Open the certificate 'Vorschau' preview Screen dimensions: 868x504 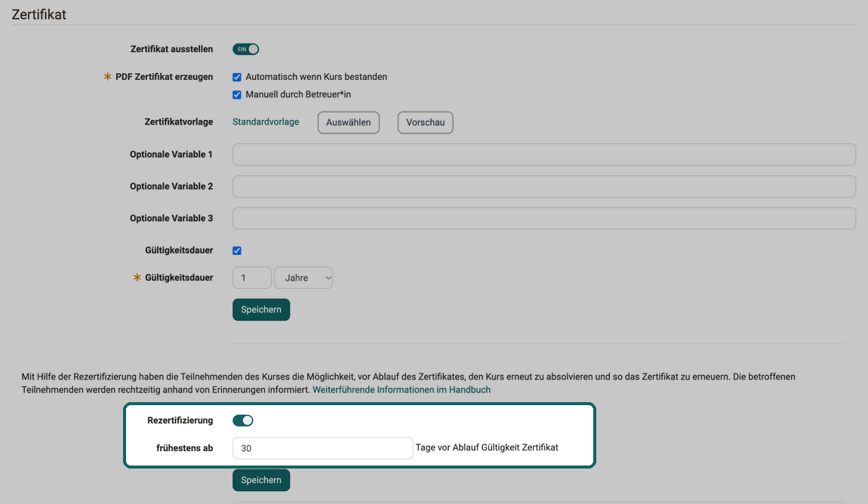click(x=425, y=122)
